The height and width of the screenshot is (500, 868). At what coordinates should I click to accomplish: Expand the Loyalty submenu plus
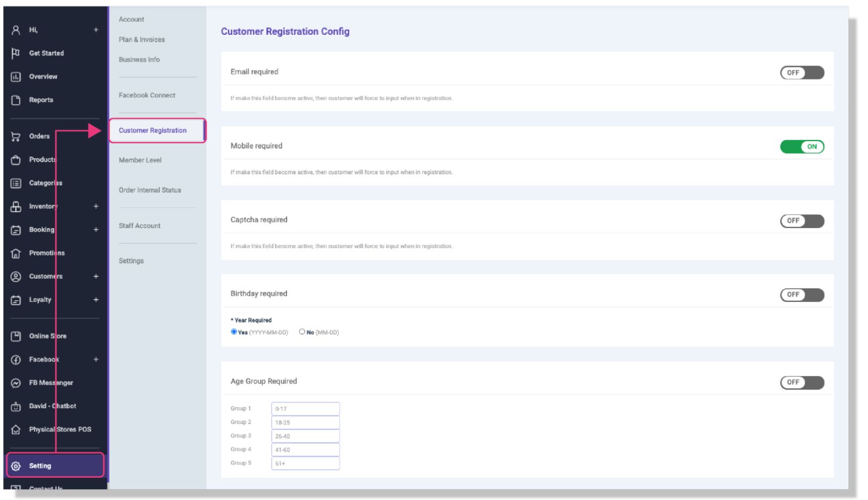tap(96, 300)
